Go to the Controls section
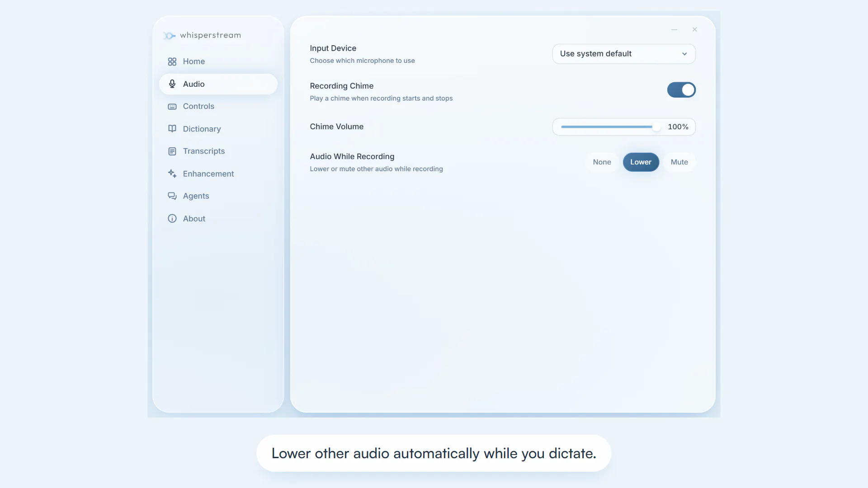Viewport: 868px width, 488px height. pyautogui.click(x=218, y=106)
